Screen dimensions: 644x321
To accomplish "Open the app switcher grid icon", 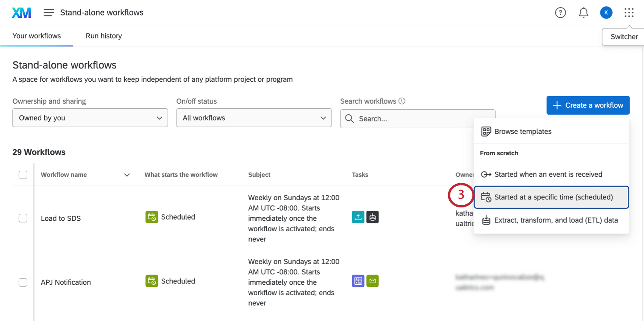I will pyautogui.click(x=629, y=13).
